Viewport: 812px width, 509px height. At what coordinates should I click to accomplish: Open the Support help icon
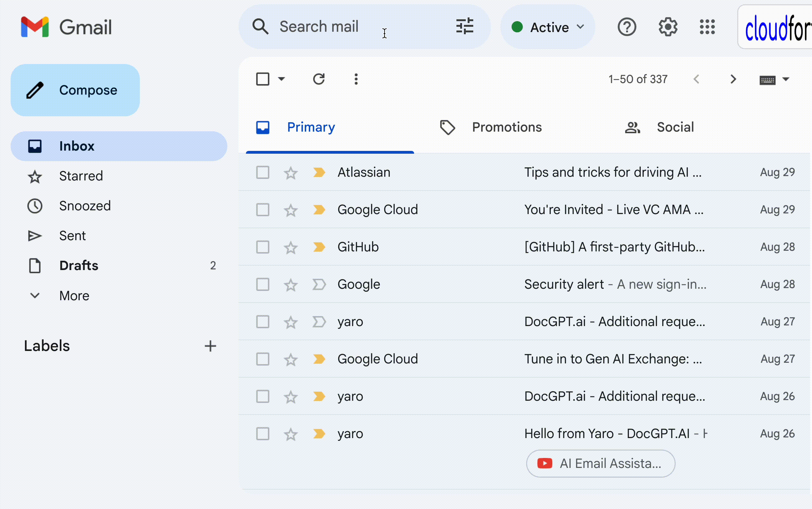click(x=627, y=27)
